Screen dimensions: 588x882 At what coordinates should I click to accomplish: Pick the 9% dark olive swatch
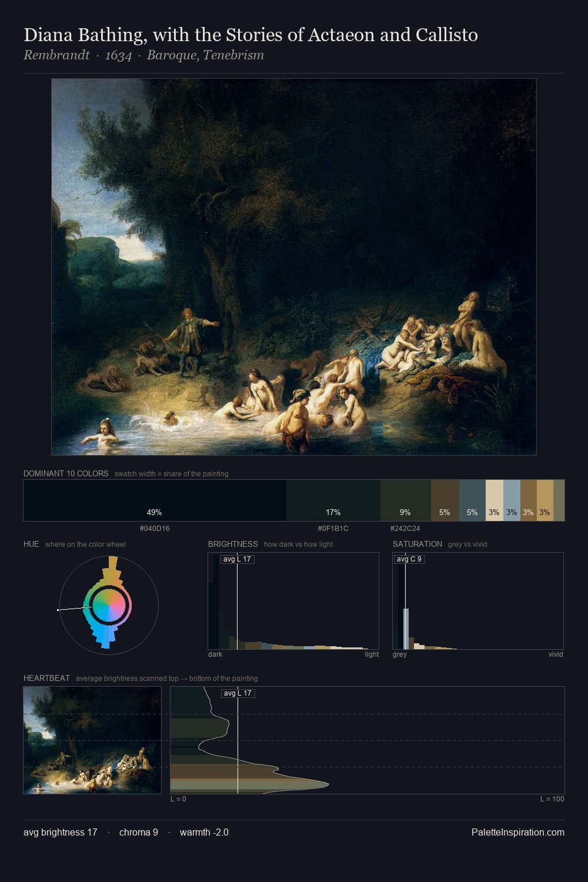(x=406, y=500)
